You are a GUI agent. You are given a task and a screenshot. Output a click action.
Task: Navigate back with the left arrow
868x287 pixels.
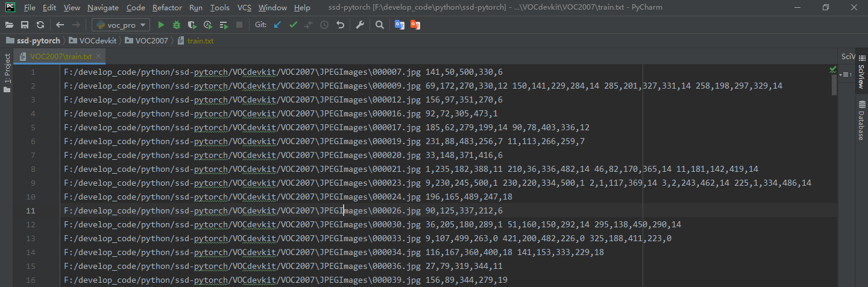(x=60, y=25)
